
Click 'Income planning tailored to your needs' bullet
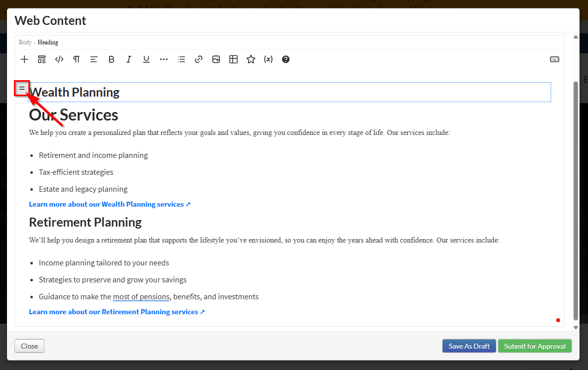pos(104,263)
